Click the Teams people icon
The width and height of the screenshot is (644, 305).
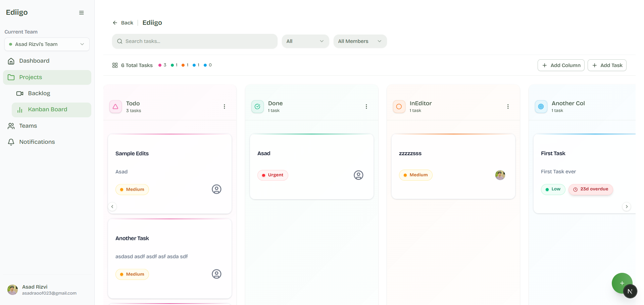click(x=11, y=126)
